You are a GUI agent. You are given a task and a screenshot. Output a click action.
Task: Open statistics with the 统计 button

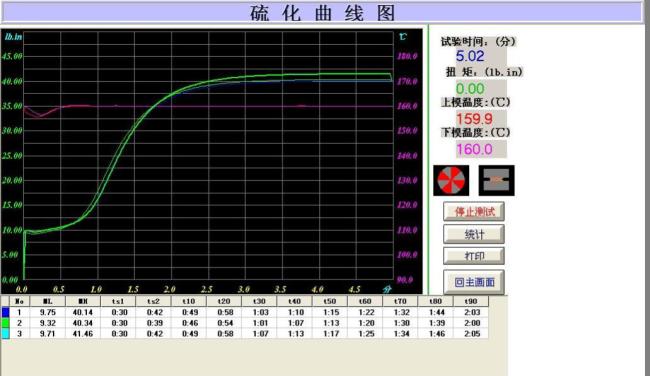[474, 234]
